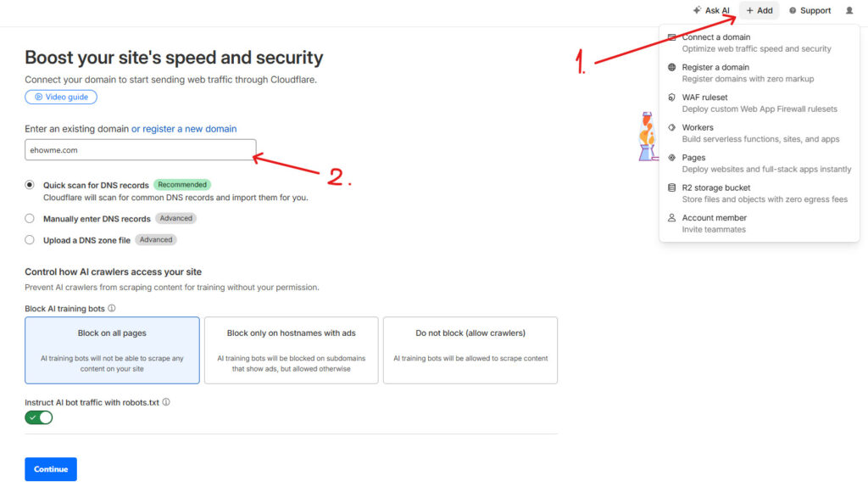
Task: Click the Continue button
Action: (51, 469)
